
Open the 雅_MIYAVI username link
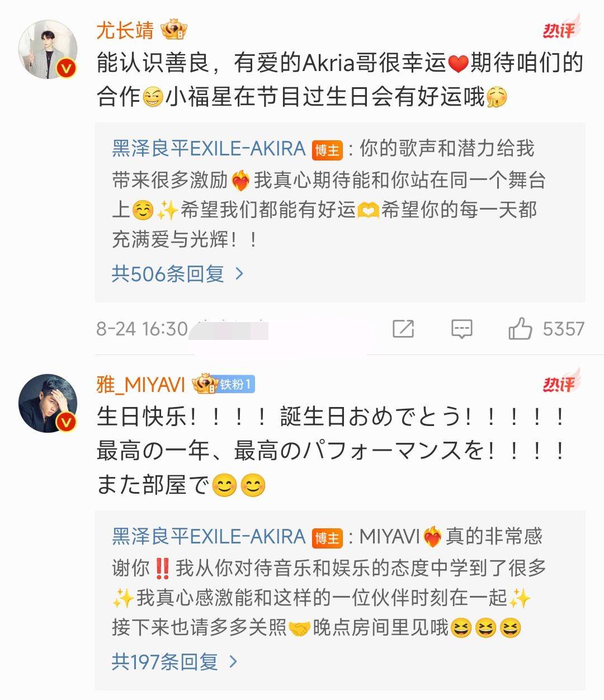click(x=141, y=384)
